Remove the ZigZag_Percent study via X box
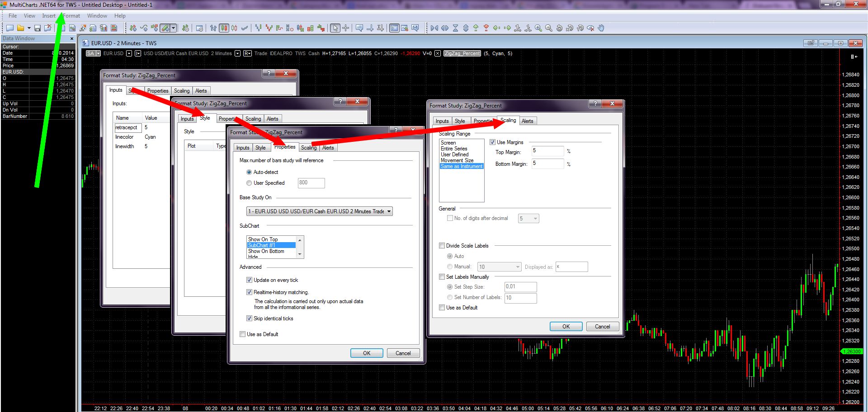The width and height of the screenshot is (868, 412). click(x=438, y=53)
